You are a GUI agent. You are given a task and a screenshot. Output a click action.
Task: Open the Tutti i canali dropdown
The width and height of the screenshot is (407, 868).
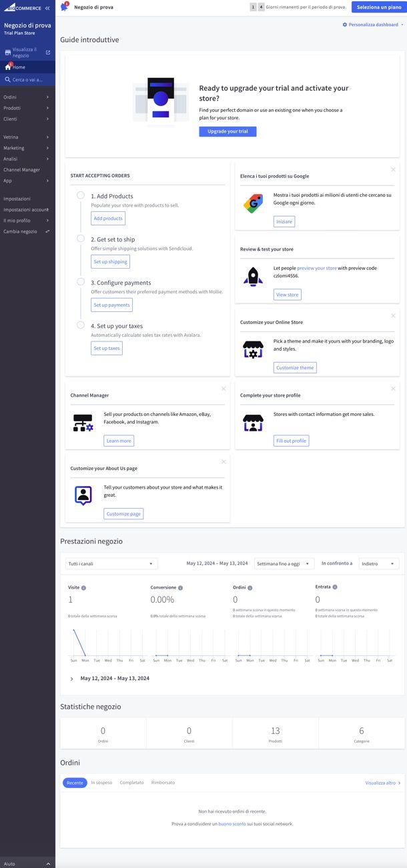(x=111, y=563)
